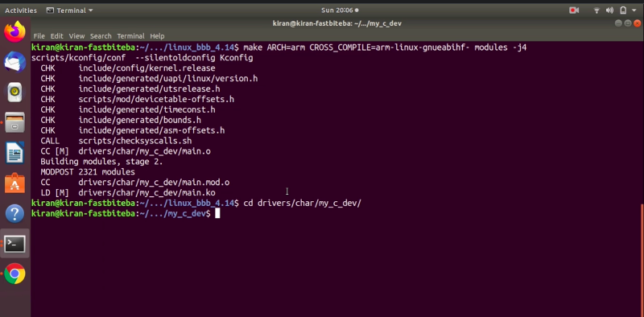
Task: Click 'include/generated/asm-offsets.h' line
Action: point(151,130)
